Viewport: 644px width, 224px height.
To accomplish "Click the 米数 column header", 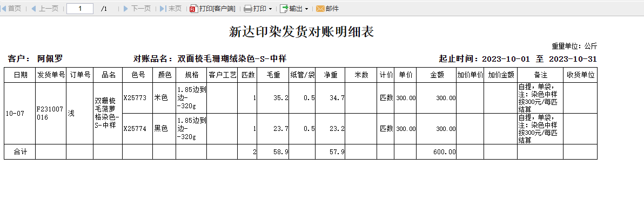I will click(361, 75).
